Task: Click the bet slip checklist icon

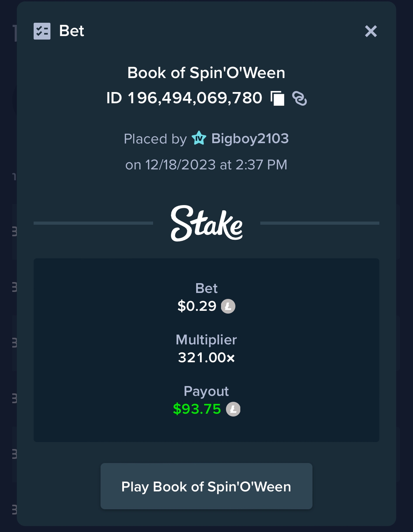Action: pos(42,31)
